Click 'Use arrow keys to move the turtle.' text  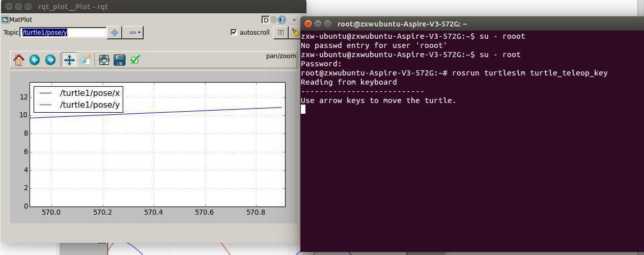378,100
